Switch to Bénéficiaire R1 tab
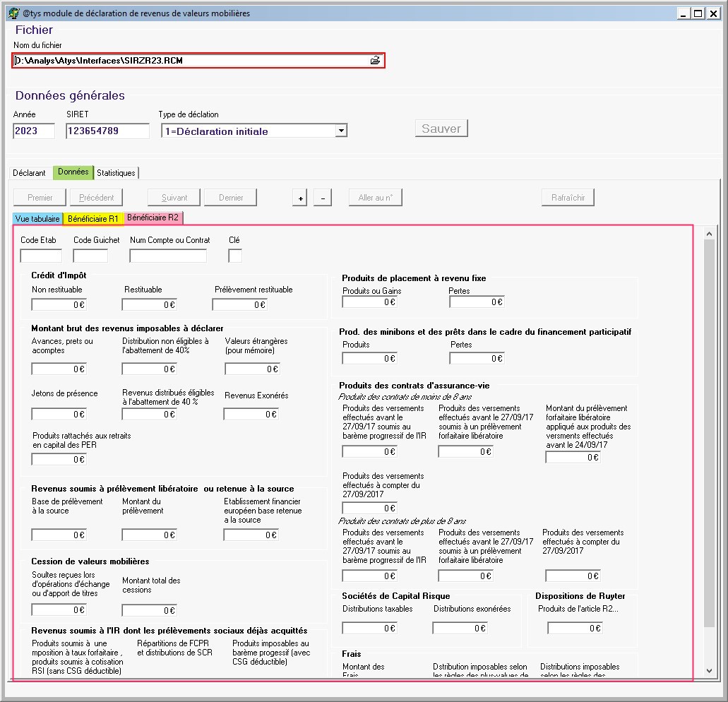728x702 pixels. 93,219
